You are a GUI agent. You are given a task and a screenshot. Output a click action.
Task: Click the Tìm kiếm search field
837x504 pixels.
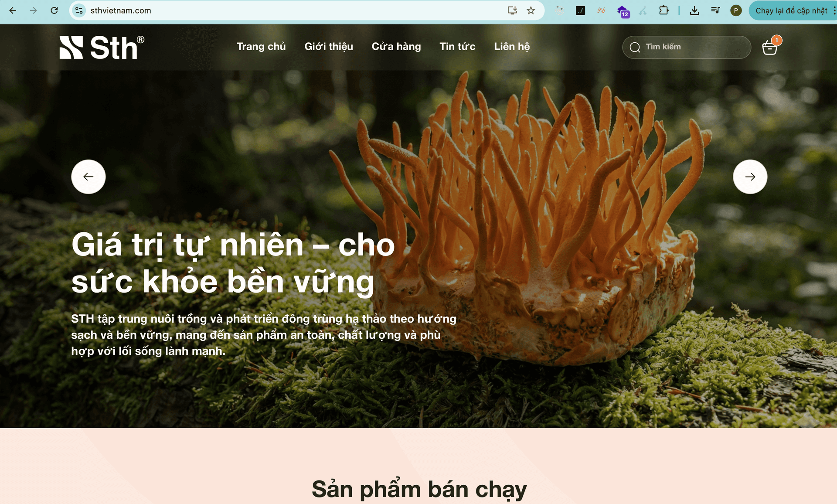(x=687, y=47)
